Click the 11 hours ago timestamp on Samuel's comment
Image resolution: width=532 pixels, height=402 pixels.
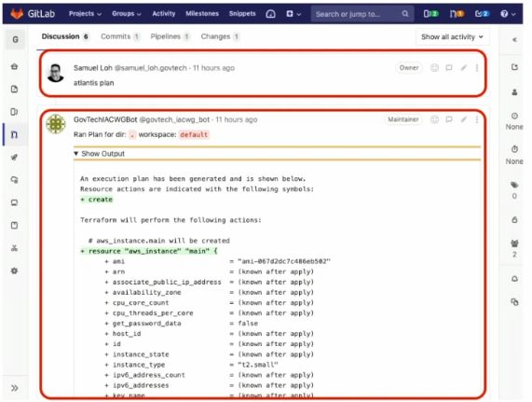click(213, 68)
